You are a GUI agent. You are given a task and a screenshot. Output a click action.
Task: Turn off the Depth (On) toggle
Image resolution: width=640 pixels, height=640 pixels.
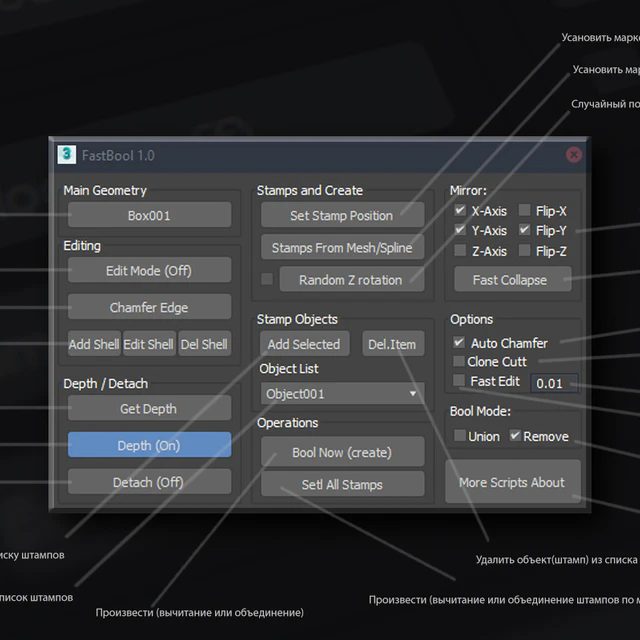(149, 445)
